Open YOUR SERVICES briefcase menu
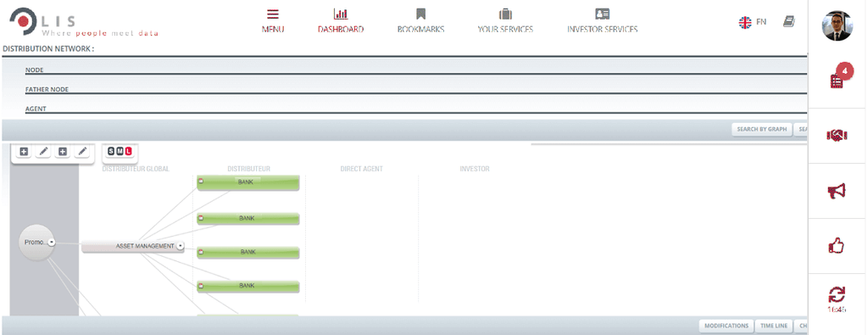The image size is (868, 335). [x=505, y=21]
